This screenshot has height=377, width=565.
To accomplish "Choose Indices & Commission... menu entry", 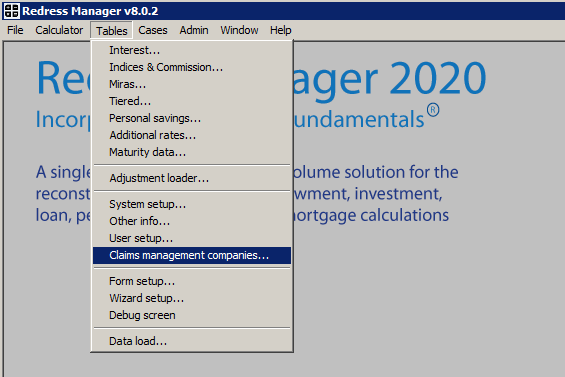I will (x=192, y=67).
